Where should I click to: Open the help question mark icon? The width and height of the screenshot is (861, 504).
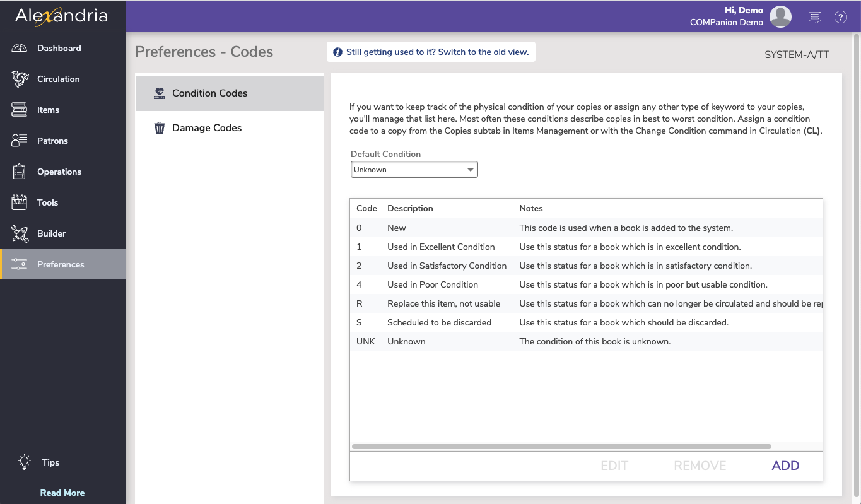tap(840, 16)
